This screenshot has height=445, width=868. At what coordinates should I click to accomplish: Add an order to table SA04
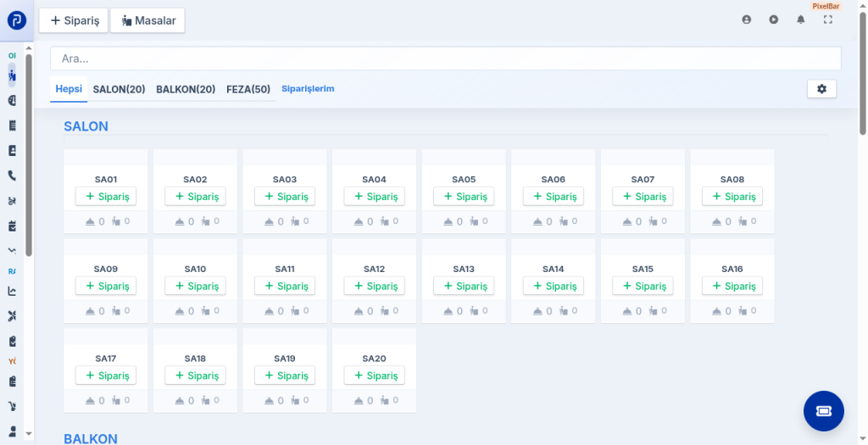(374, 197)
